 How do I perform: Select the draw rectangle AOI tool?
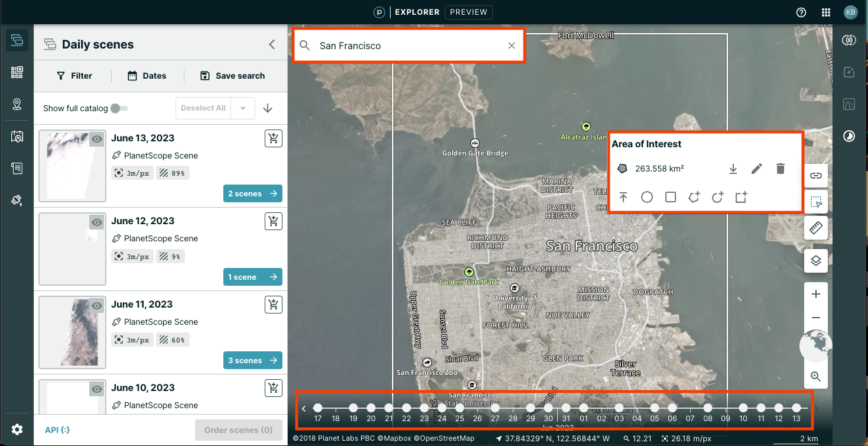[x=671, y=197]
